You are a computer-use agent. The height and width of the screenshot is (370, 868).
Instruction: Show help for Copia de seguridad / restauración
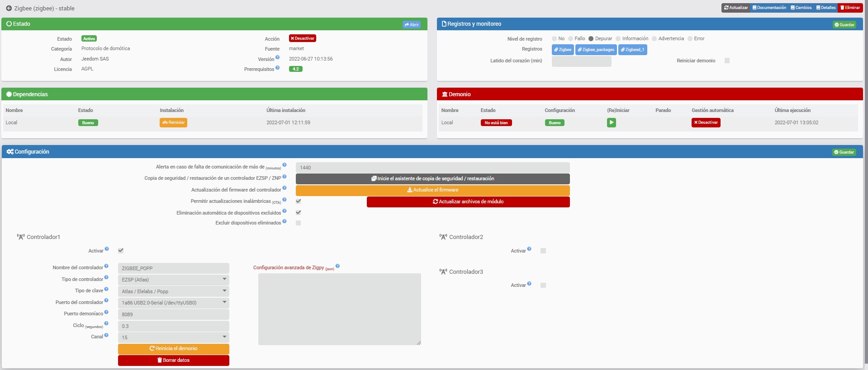[x=285, y=177]
